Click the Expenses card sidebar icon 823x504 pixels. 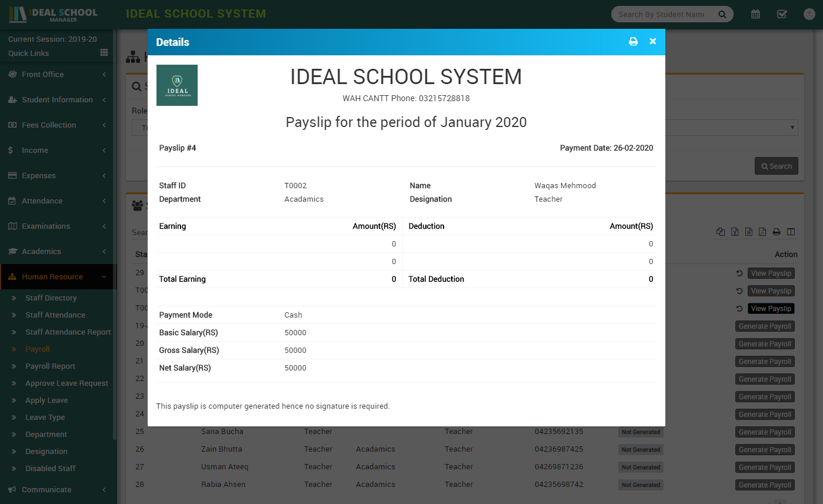12,176
